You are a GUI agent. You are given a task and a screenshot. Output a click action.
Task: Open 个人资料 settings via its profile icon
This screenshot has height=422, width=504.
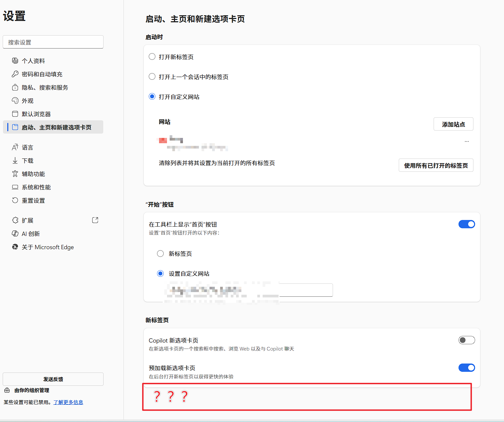click(x=15, y=60)
